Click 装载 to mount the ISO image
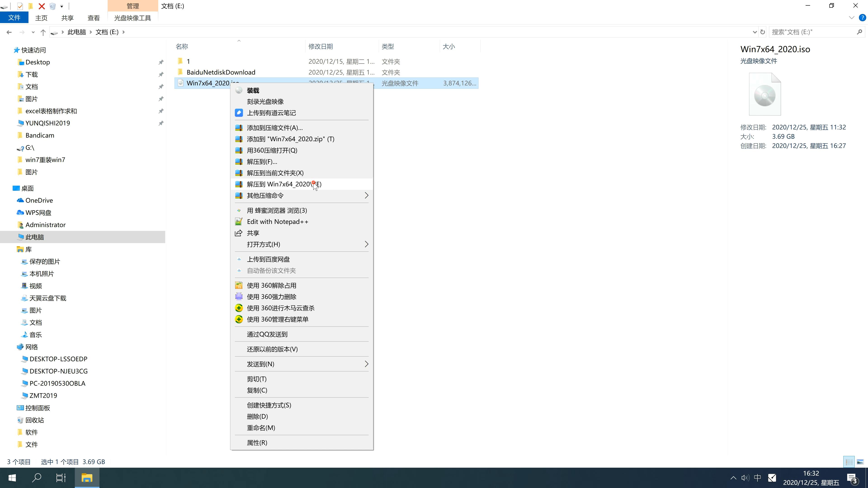This screenshot has width=868, height=488. (253, 90)
